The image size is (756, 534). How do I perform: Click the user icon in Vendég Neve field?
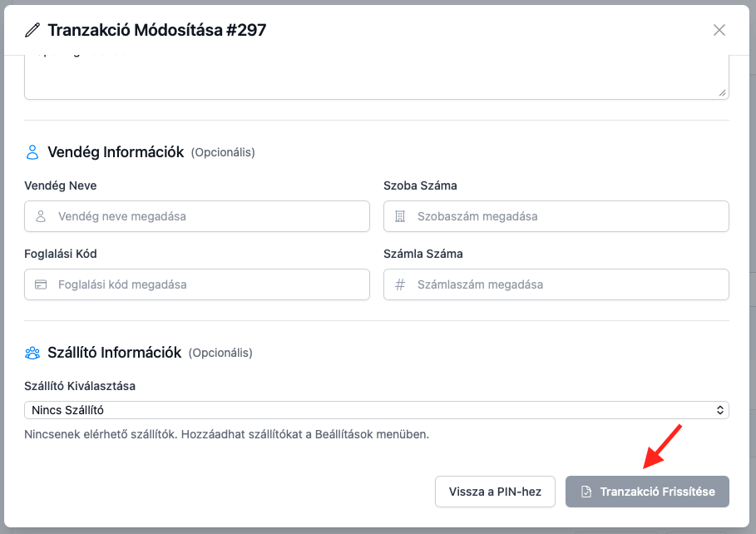(41, 216)
